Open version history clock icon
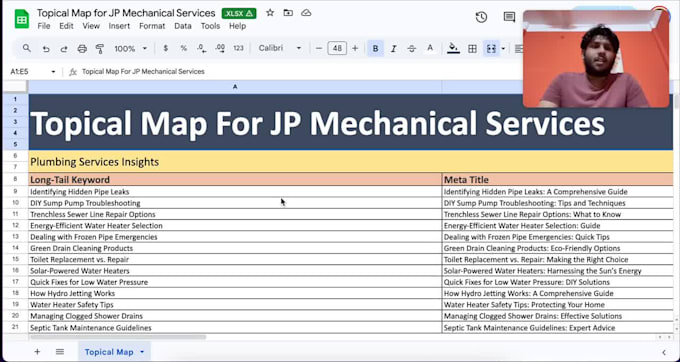680x362 pixels. 481,17
